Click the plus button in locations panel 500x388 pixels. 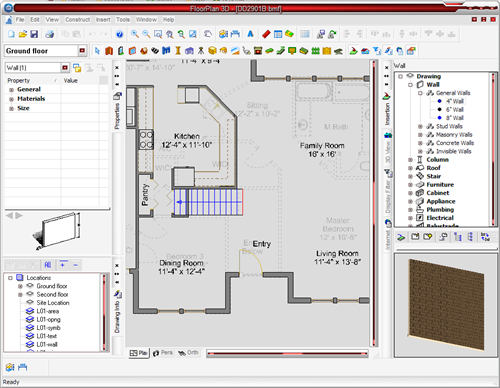click(x=63, y=265)
